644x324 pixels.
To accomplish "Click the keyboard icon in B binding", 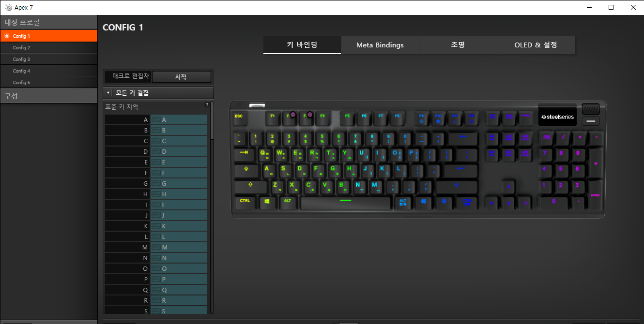I will pos(156,130).
